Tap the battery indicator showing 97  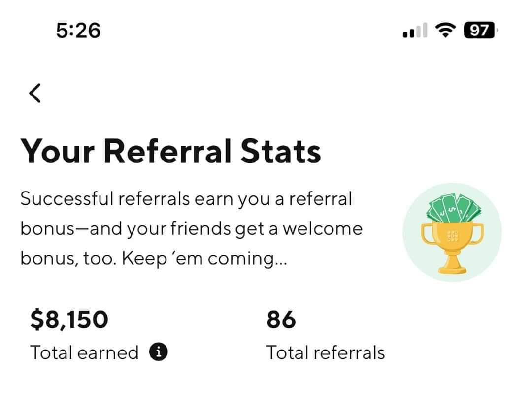click(481, 30)
